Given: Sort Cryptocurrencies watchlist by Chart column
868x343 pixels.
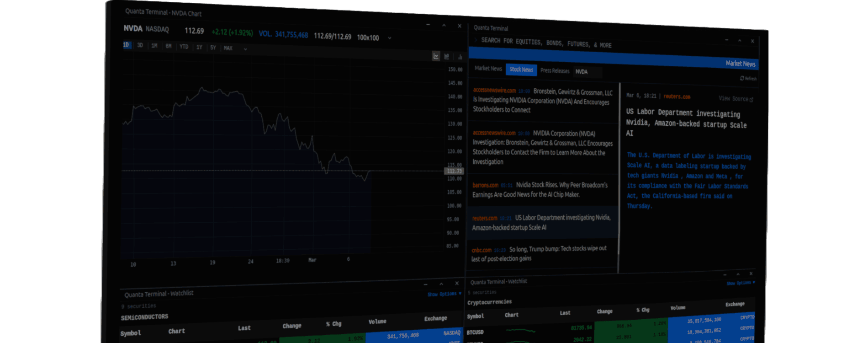Looking at the screenshot, I should (x=511, y=315).
